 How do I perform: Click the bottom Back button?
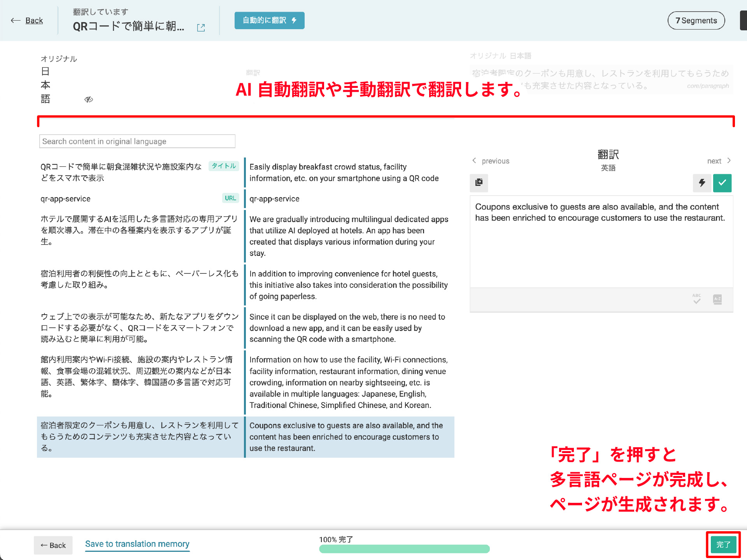click(x=53, y=545)
